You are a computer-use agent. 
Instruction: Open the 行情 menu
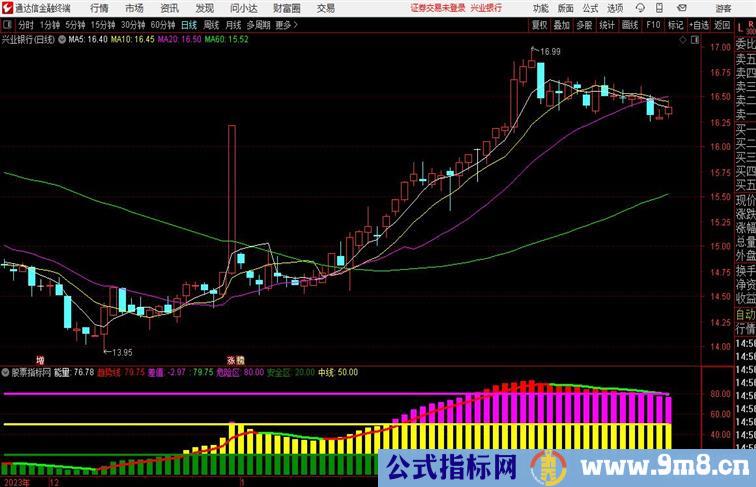pos(99,8)
